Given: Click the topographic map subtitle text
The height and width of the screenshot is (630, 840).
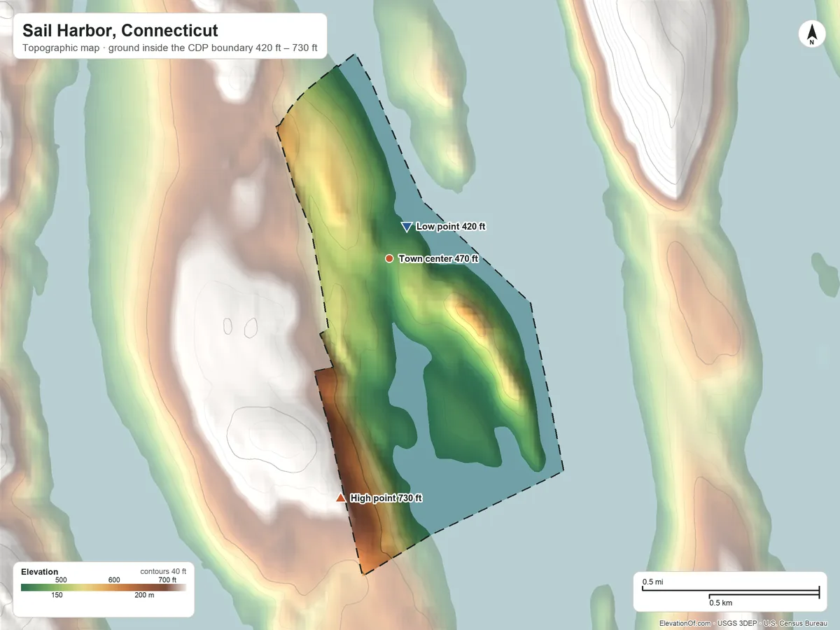Looking at the screenshot, I should coord(170,49).
